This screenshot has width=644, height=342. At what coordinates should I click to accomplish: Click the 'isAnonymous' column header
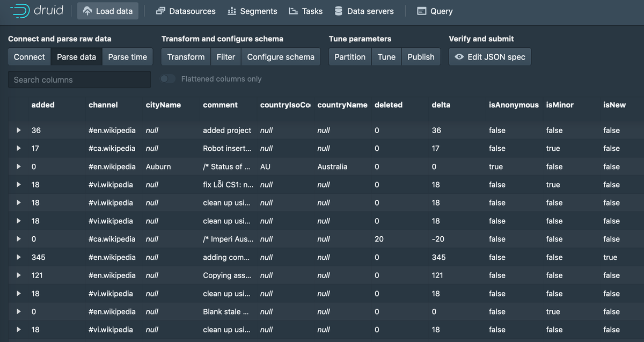514,105
